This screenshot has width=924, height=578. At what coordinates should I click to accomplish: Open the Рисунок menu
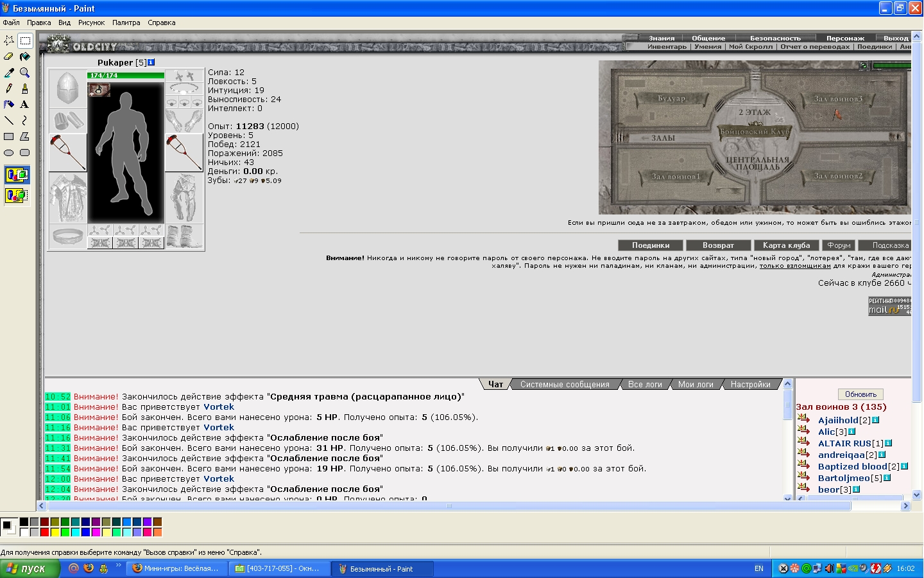point(91,22)
